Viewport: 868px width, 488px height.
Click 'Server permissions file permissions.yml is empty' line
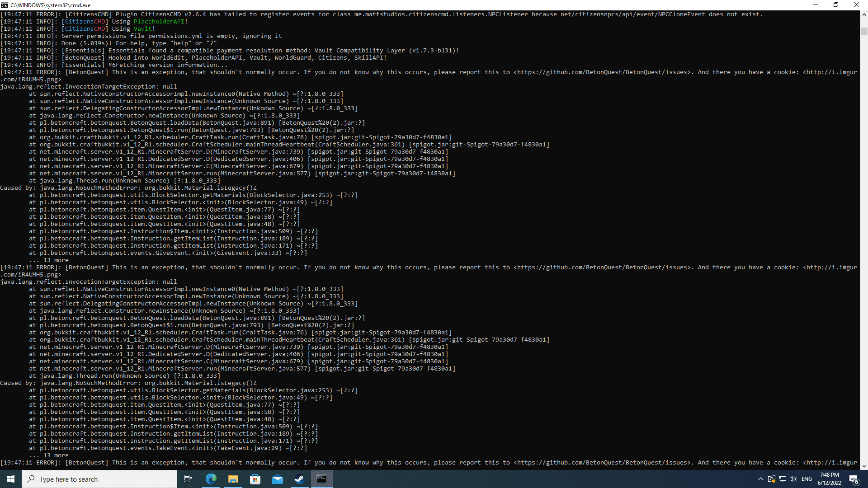[141, 36]
